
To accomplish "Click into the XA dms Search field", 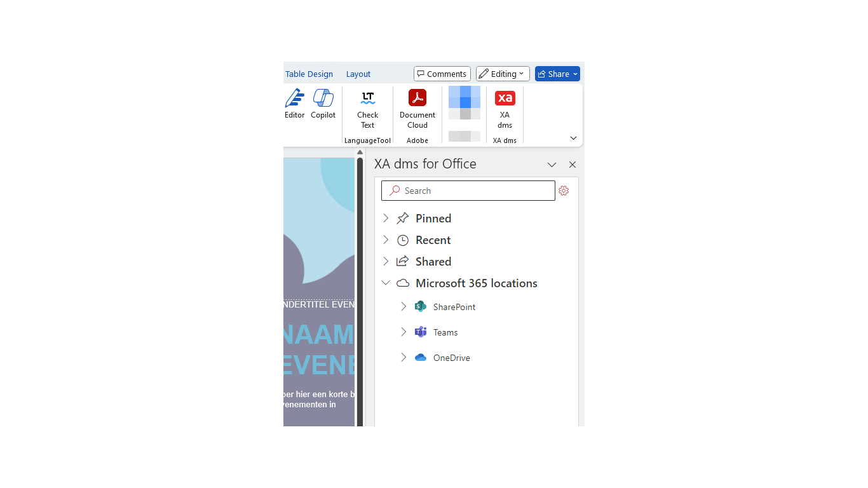I will point(468,191).
